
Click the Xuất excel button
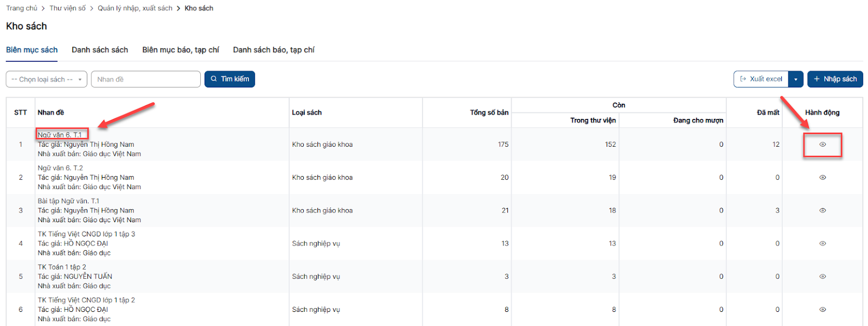[761, 79]
